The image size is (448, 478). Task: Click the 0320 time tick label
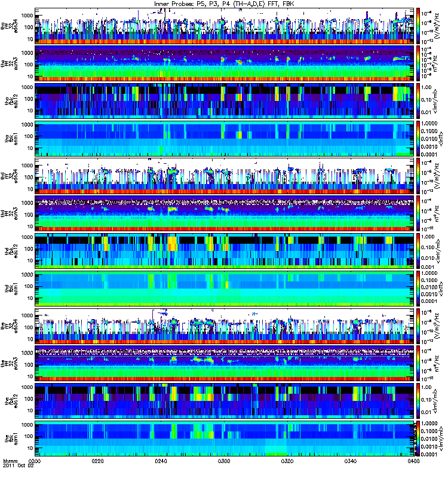[287, 461]
